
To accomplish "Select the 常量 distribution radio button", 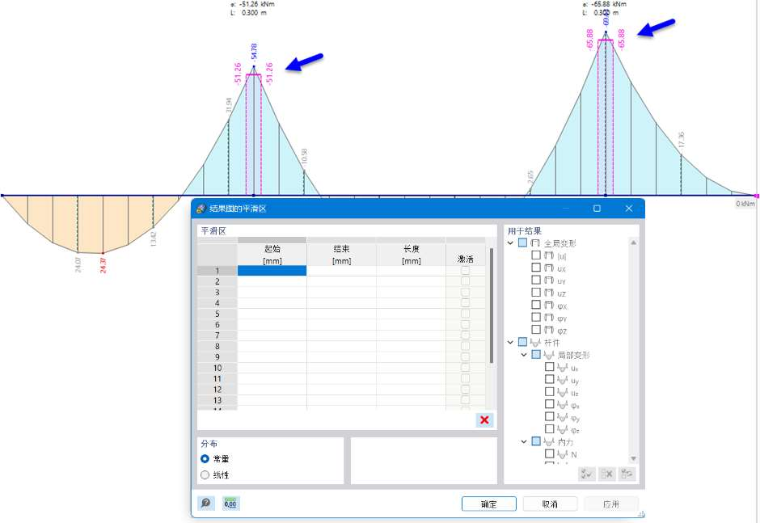I will (205, 459).
